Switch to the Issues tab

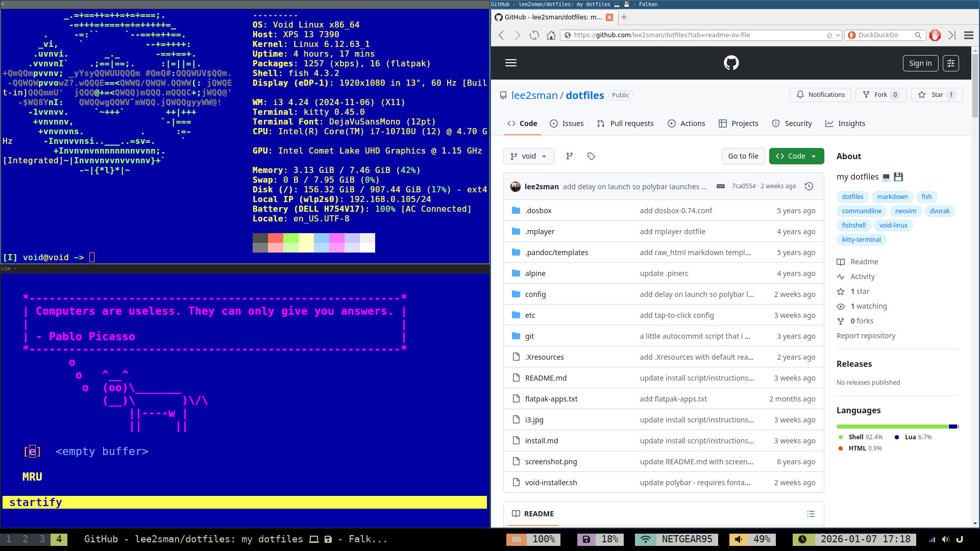(567, 123)
